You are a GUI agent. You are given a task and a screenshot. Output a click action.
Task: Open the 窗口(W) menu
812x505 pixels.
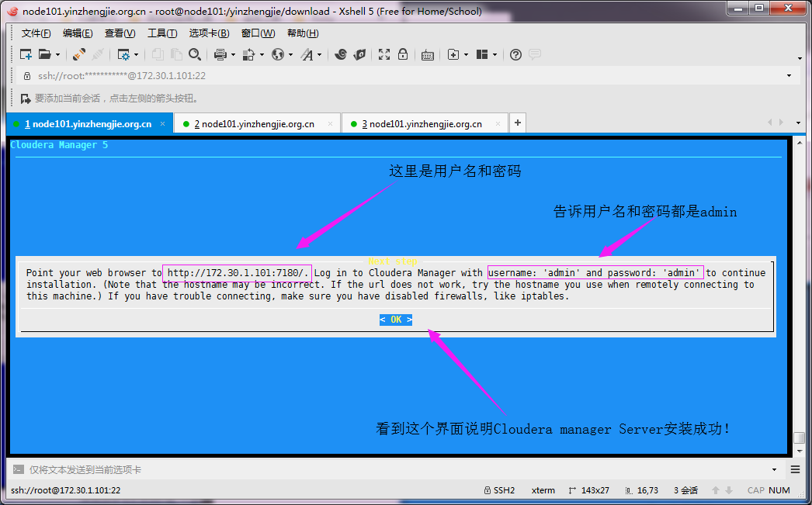coord(259,33)
